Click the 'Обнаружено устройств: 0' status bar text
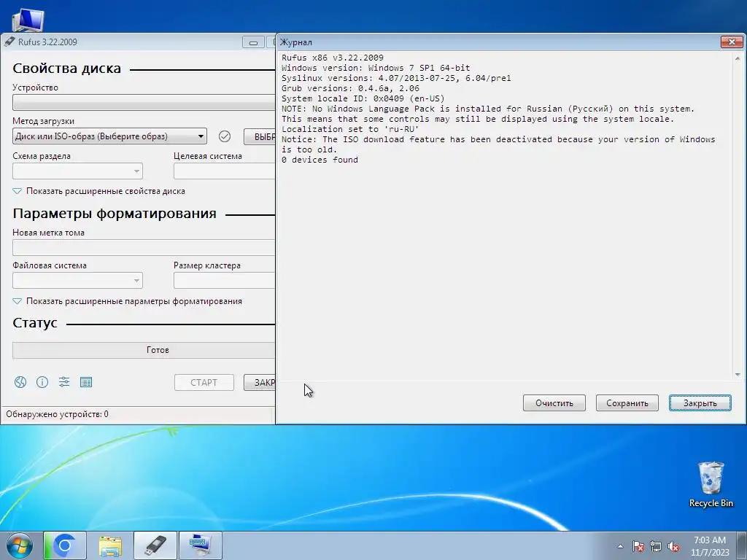 coord(57,414)
